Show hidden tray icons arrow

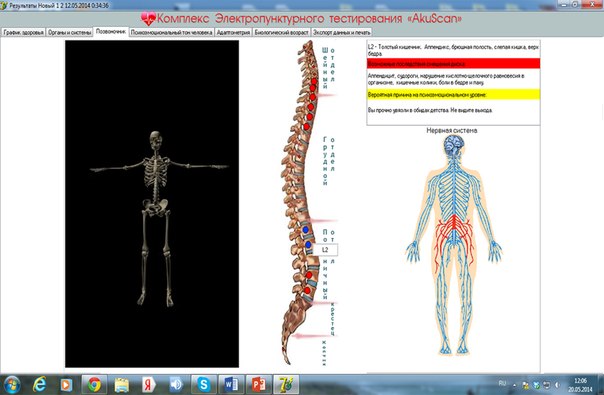point(514,385)
